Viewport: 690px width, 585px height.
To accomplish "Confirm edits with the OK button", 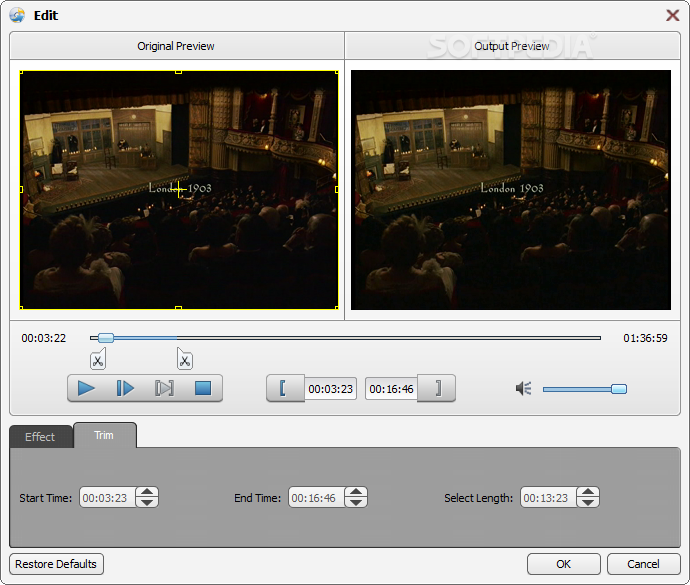I will click(564, 564).
